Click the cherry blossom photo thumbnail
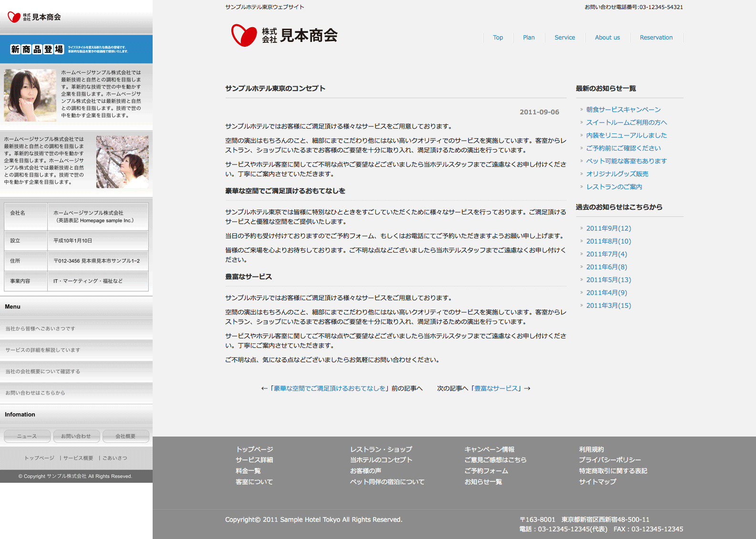This screenshot has height=539, width=756. click(122, 162)
